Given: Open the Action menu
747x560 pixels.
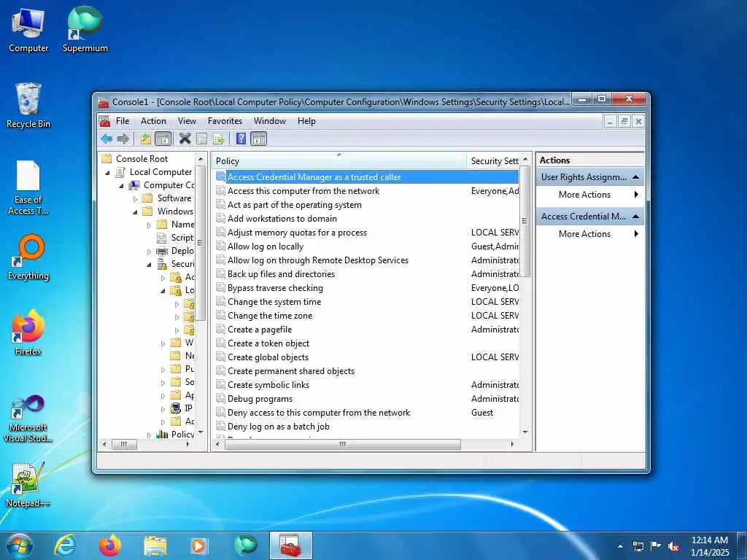Looking at the screenshot, I should click(153, 121).
